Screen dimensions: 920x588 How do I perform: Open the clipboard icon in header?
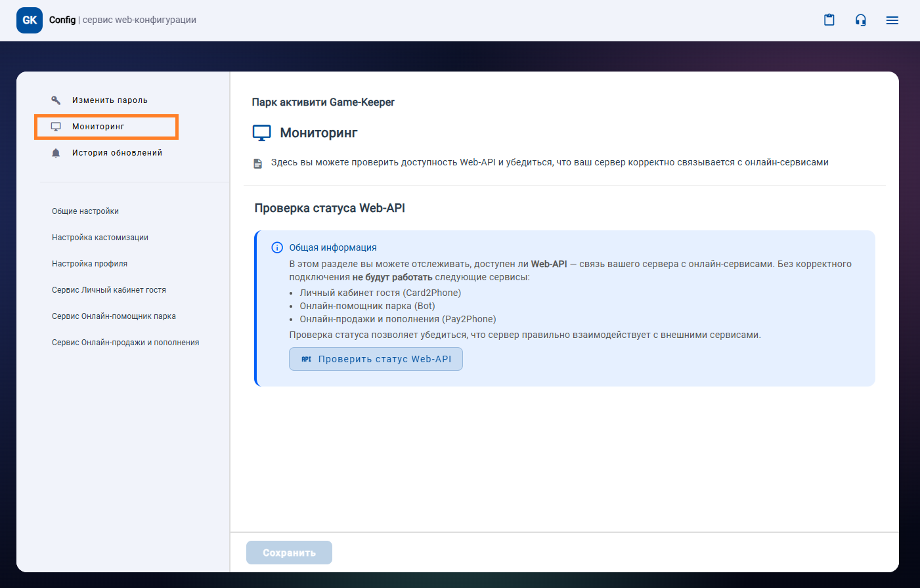tap(829, 20)
